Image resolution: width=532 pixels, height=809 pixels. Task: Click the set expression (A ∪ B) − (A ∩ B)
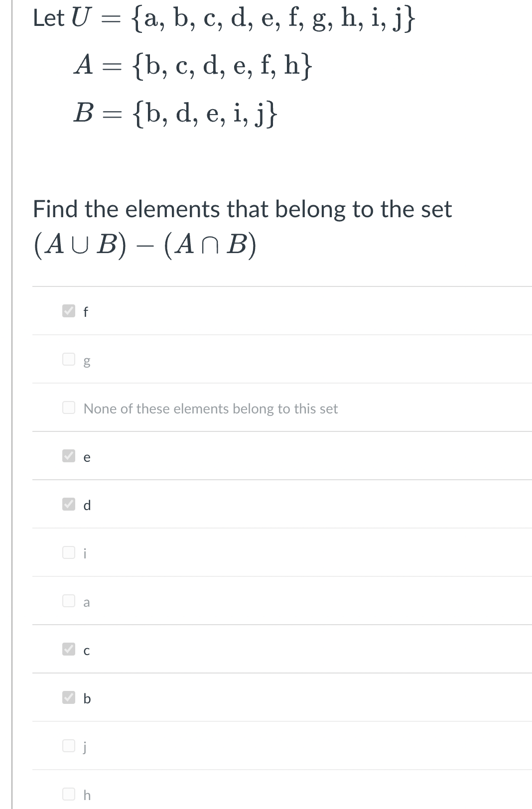click(145, 246)
